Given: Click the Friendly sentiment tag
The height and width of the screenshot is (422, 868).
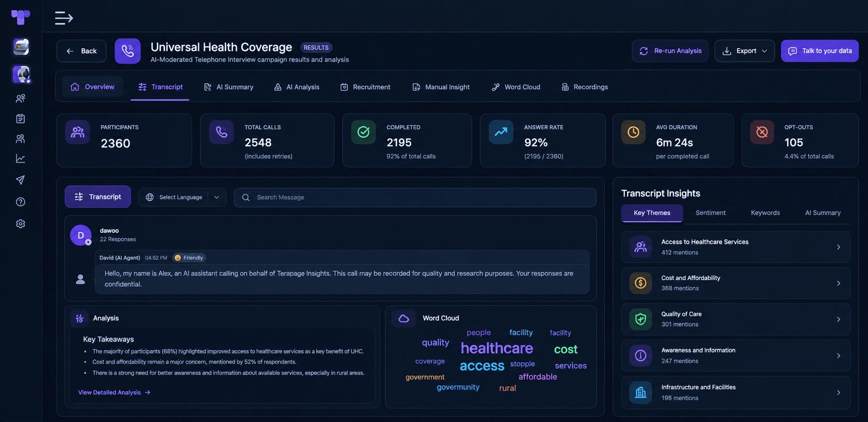Looking at the screenshot, I should 189,258.
